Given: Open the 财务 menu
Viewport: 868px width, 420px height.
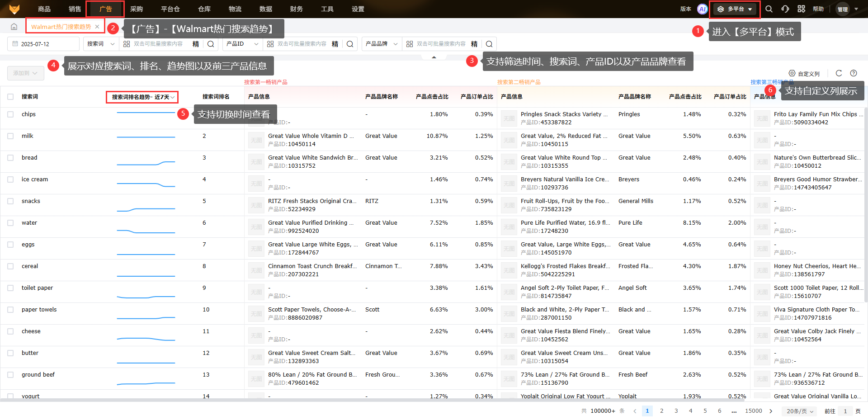Looking at the screenshot, I should 296,9.
